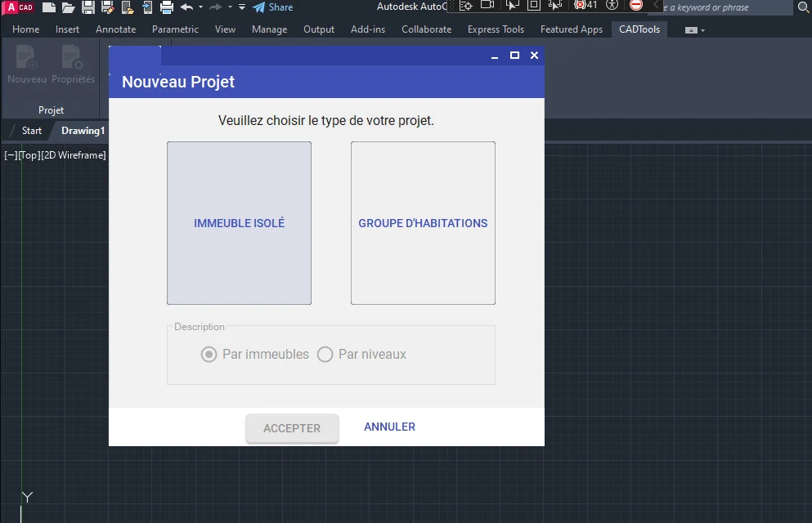
Task: Click the ACCEPTER button
Action: click(292, 428)
